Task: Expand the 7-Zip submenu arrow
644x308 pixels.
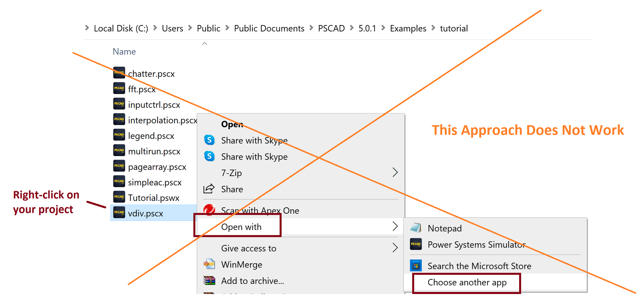Action: (395, 172)
